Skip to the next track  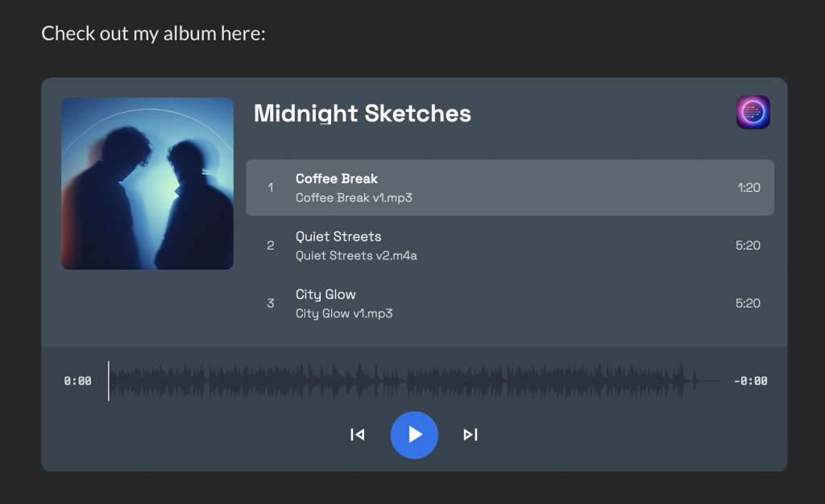[471, 435]
